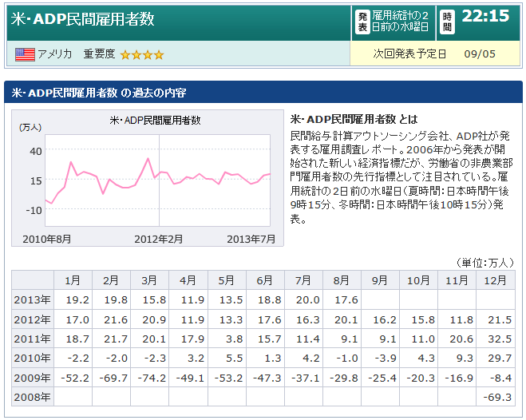Viewport: 526px width, 420px height.
Task: Click the 2010年8月 chart axis label
Action: tap(47, 240)
